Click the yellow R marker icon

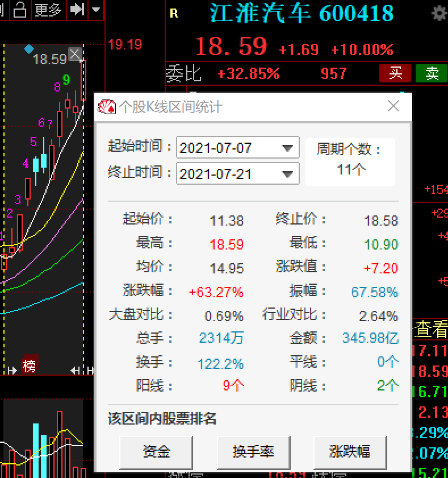coord(174,14)
